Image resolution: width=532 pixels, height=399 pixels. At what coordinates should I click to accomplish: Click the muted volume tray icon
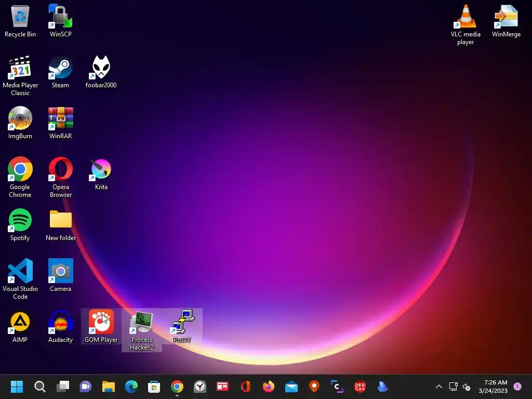click(467, 387)
